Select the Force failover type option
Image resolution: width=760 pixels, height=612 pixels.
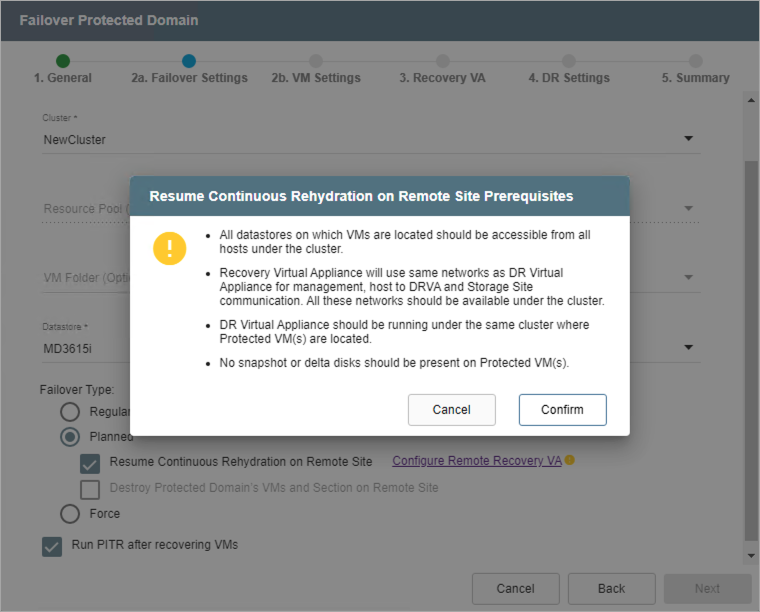(70, 514)
